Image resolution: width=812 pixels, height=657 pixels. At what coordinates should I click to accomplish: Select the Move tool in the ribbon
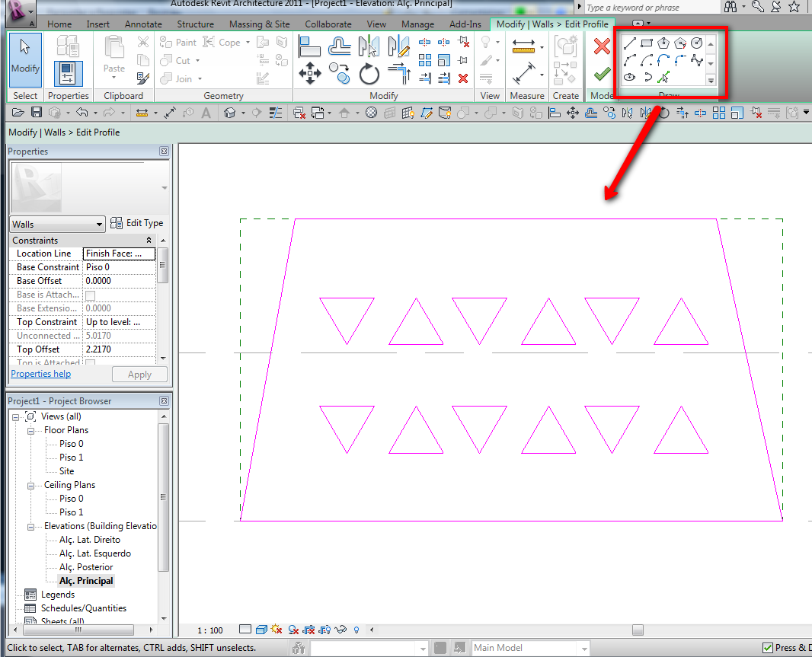pos(309,74)
